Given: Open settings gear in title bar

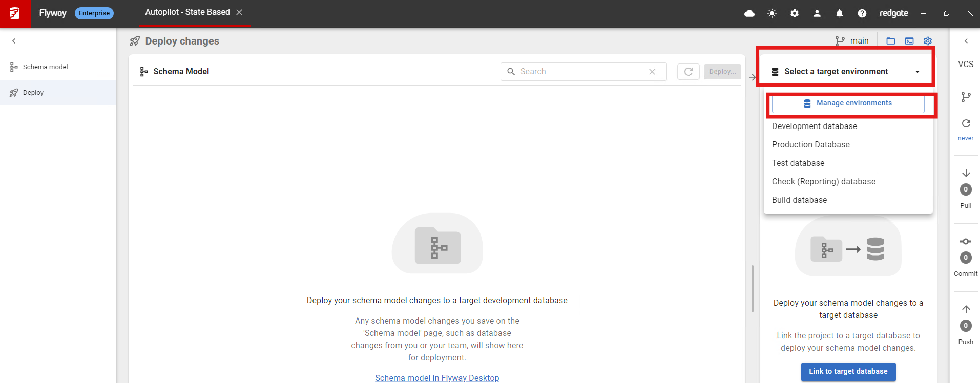Looking at the screenshot, I should (x=794, y=13).
